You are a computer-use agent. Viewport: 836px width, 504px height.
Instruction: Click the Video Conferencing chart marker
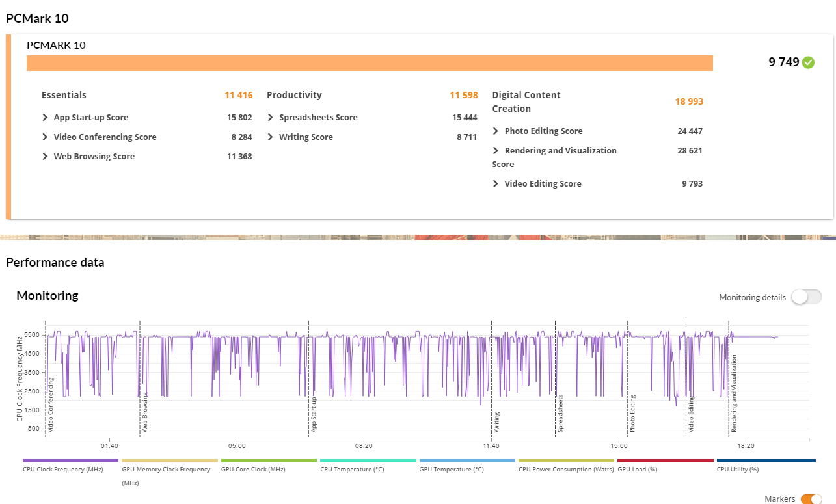(x=51, y=405)
